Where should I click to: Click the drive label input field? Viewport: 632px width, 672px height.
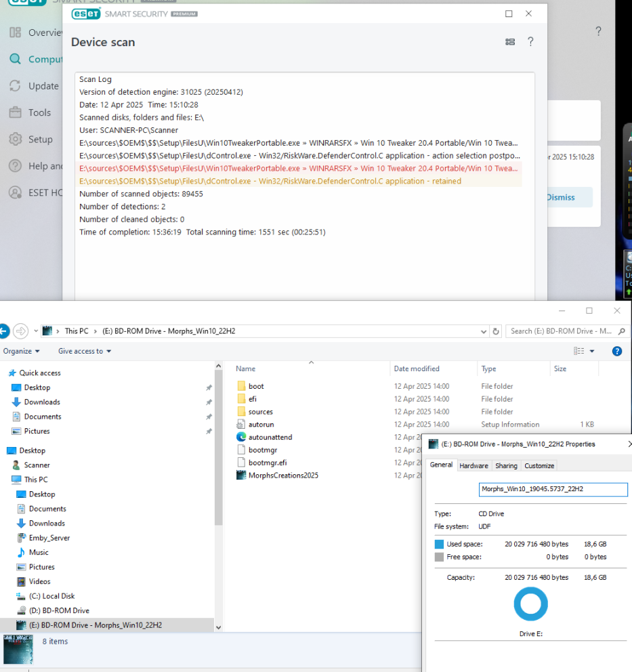point(553,489)
